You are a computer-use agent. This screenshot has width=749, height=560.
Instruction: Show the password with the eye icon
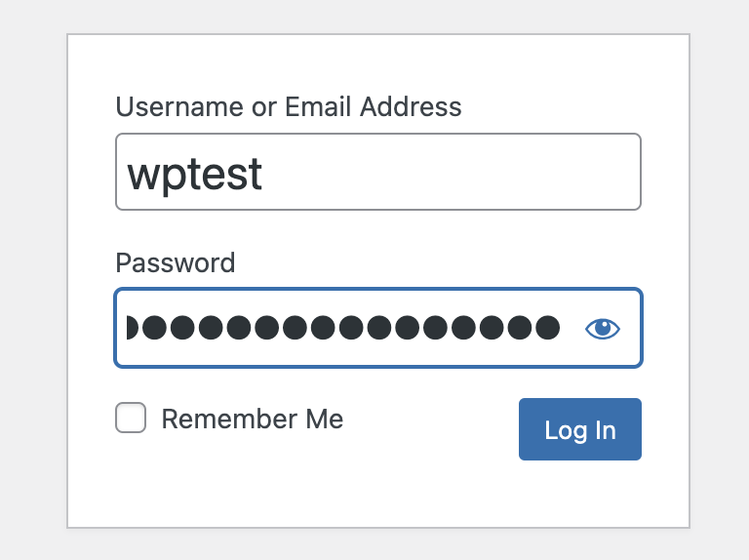603,329
